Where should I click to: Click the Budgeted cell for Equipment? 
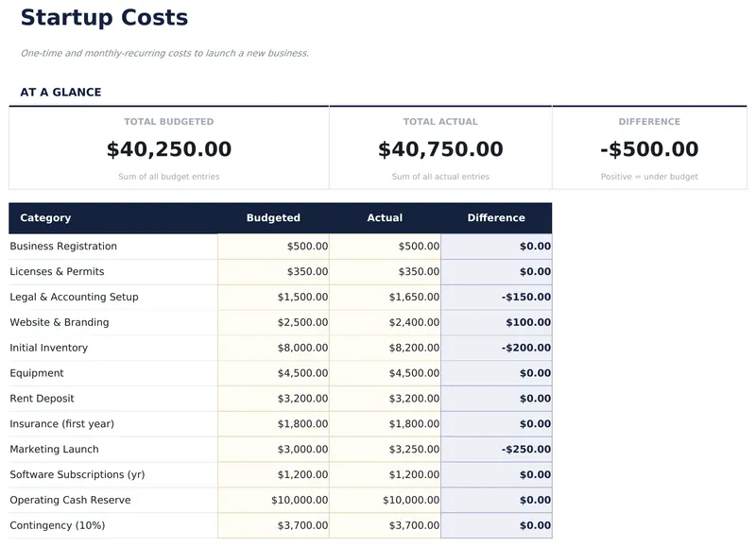274,374
